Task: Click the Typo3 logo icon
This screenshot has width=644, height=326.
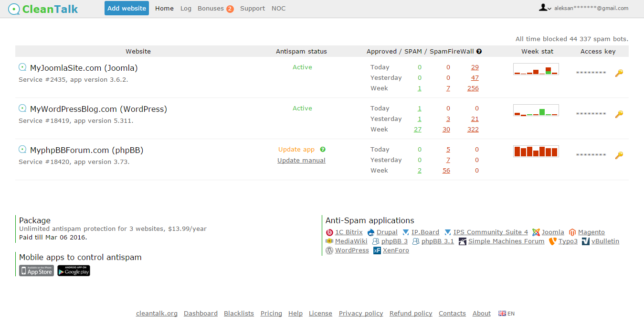Action: click(x=553, y=241)
